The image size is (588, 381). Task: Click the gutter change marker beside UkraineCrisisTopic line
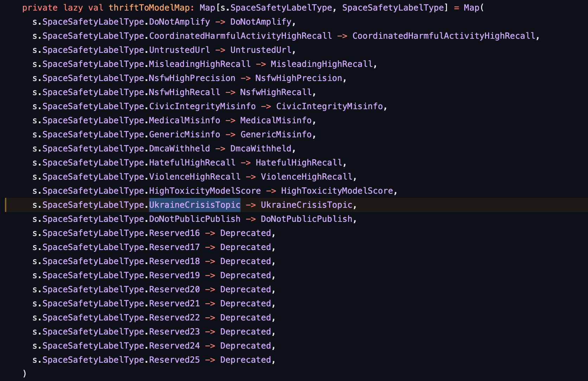tap(6, 205)
